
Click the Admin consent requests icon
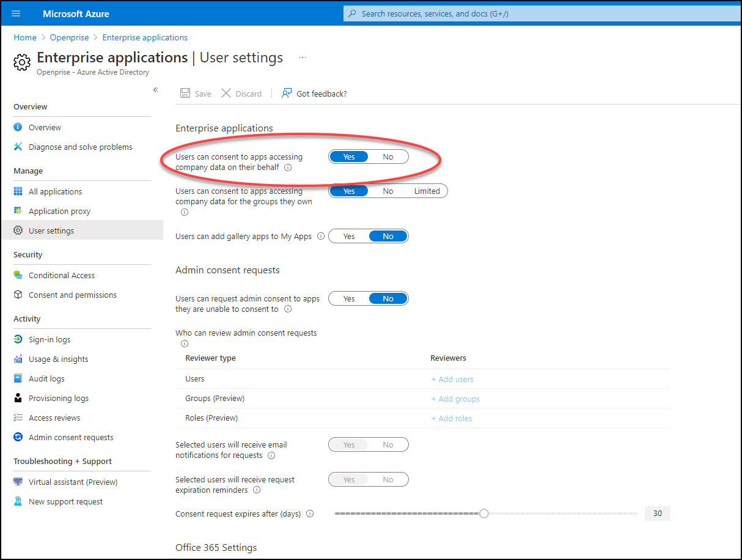click(x=18, y=437)
